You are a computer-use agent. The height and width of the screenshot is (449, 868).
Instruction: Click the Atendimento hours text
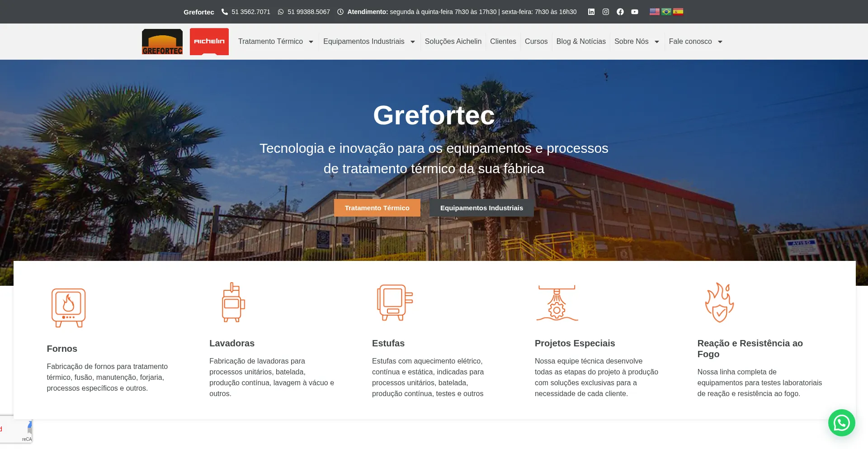tap(462, 12)
